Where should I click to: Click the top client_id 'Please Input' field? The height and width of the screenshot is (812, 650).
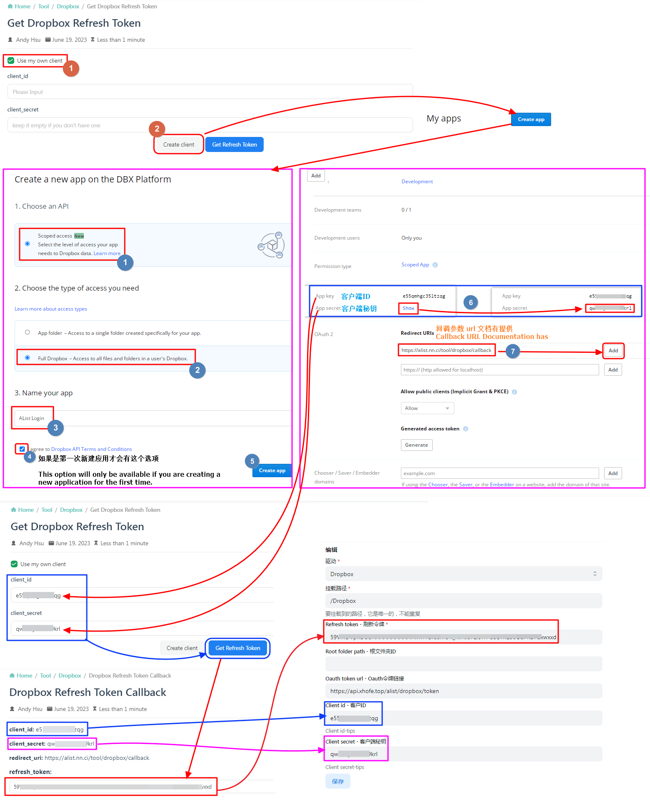210,92
